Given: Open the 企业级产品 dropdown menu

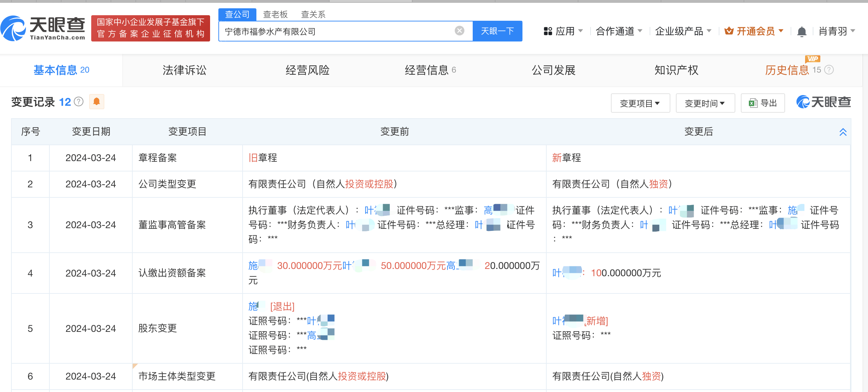Looking at the screenshot, I should coord(683,31).
